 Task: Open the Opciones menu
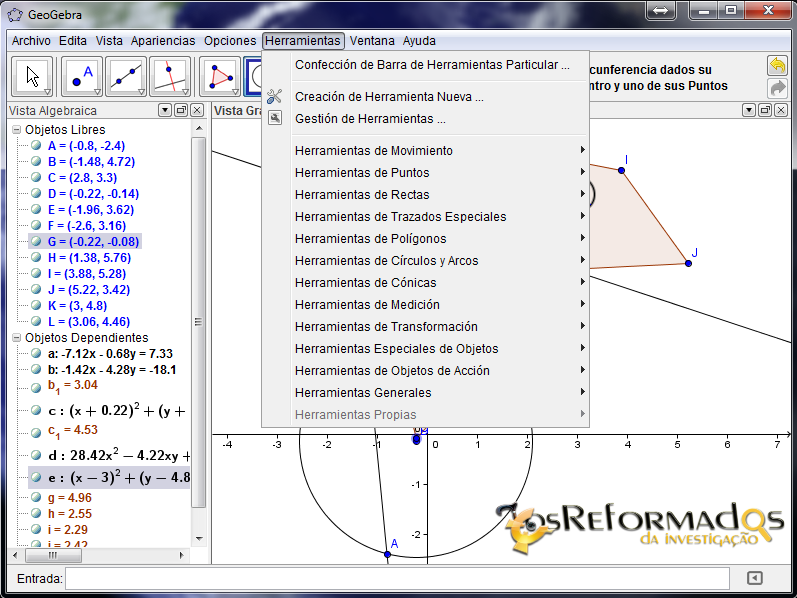(x=230, y=41)
